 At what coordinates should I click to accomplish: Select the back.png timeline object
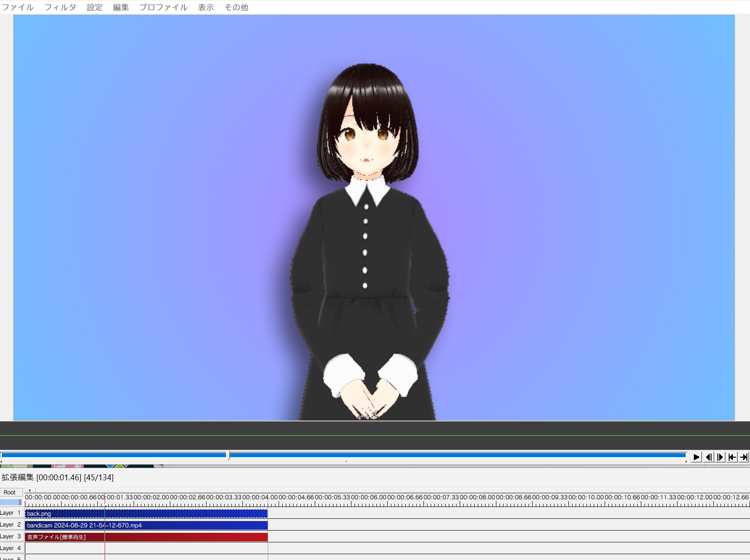tap(146, 513)
